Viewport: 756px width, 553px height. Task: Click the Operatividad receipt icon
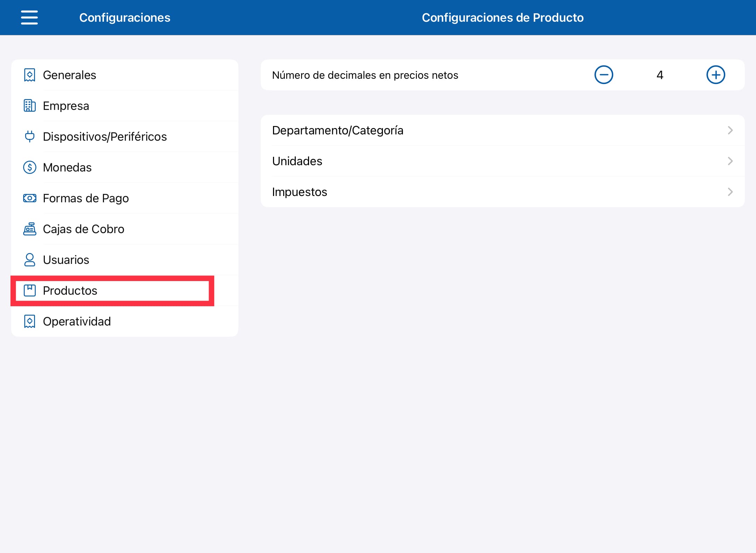pyautogui.click(x=30, y=321)
